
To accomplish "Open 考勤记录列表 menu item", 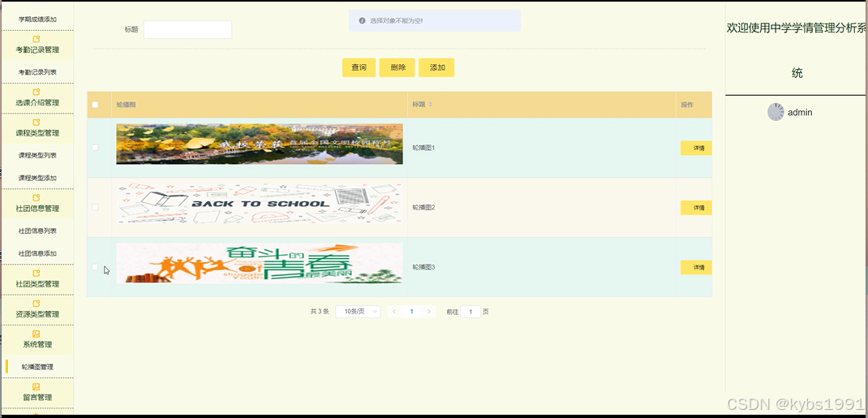I will click(x=37, y=72).
